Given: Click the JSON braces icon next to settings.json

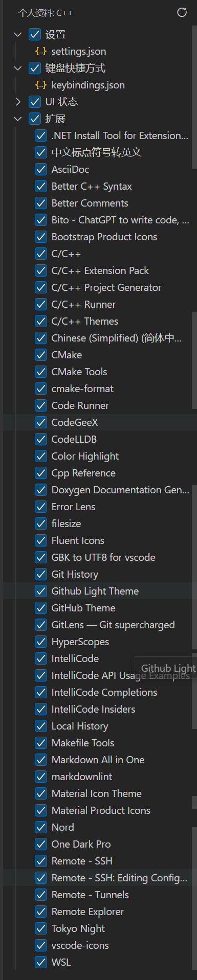Looking at the screenshot, I should [x=40, y=52].
